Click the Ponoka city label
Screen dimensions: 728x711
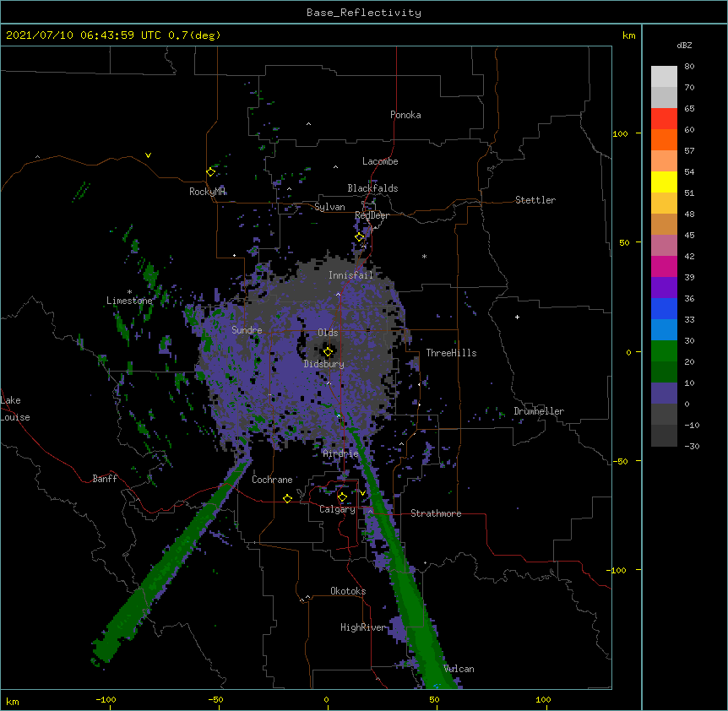tap(405, 115)
